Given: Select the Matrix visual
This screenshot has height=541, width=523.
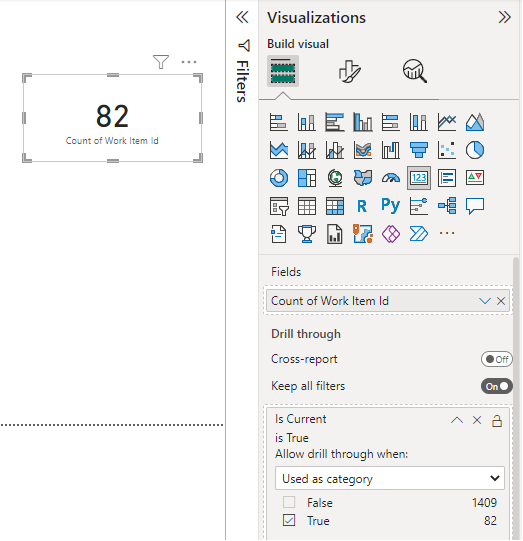Looking at the screenshot, I should [x=335, y=206].
